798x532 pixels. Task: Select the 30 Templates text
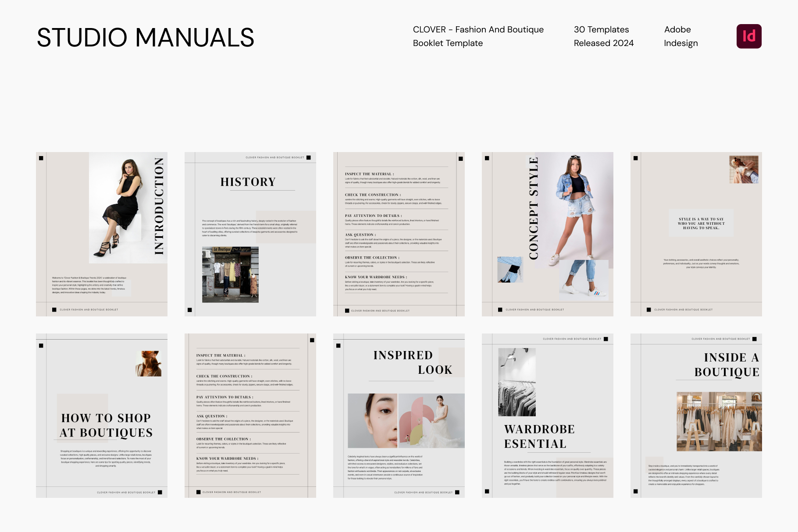(x=601, y=29)
